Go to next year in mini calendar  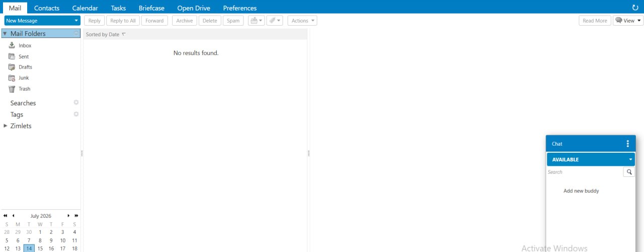76,216
